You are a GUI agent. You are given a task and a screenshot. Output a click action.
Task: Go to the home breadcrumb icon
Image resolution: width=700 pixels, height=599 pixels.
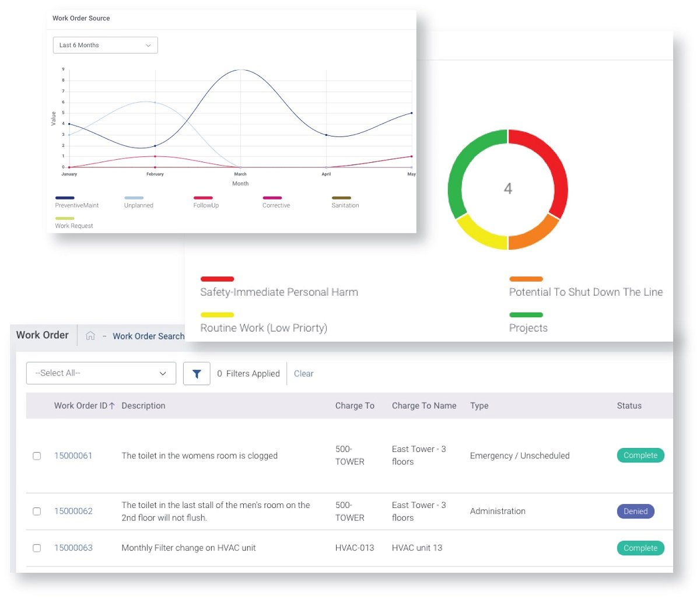click(x=90, y=335)
